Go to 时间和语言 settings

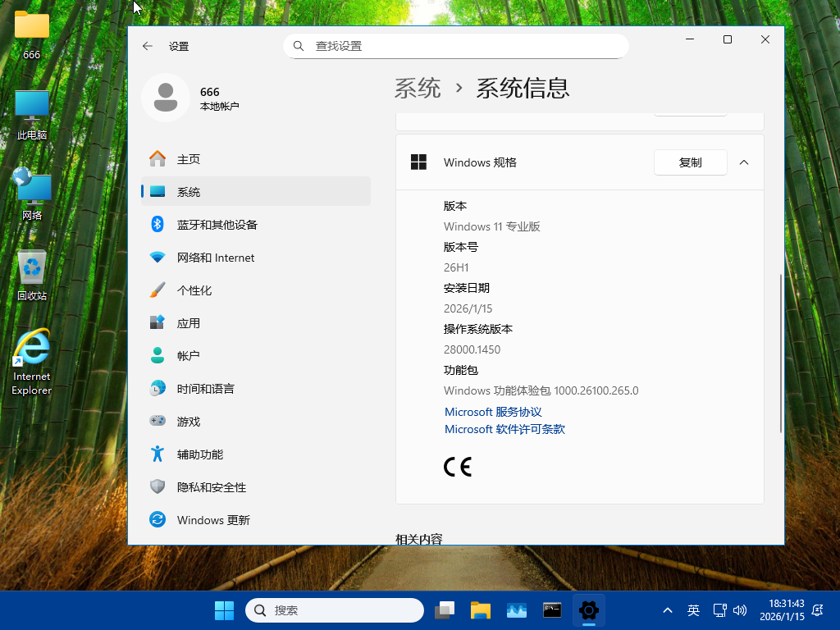click(x=205, y=389)
